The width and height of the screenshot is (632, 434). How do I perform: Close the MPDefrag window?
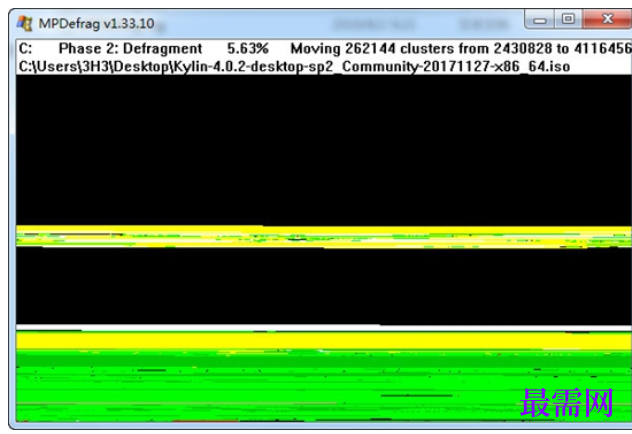click(x=607, y=19)
